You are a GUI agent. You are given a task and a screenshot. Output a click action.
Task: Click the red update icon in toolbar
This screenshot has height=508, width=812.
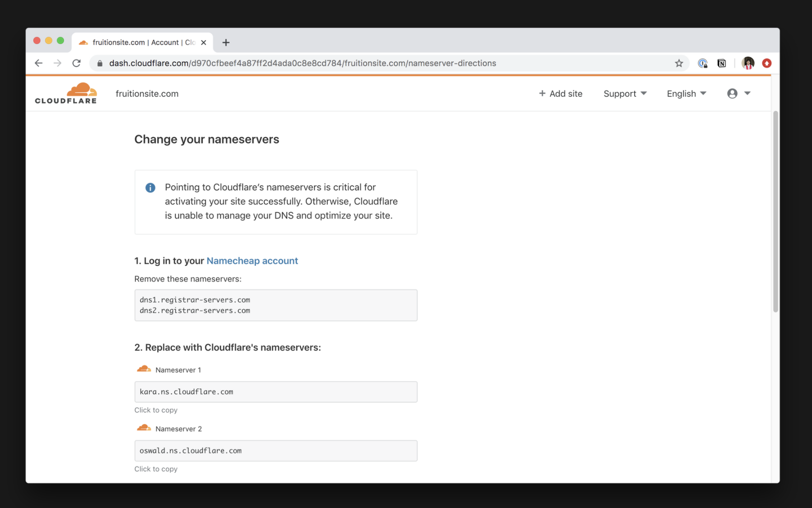(766, 63)
